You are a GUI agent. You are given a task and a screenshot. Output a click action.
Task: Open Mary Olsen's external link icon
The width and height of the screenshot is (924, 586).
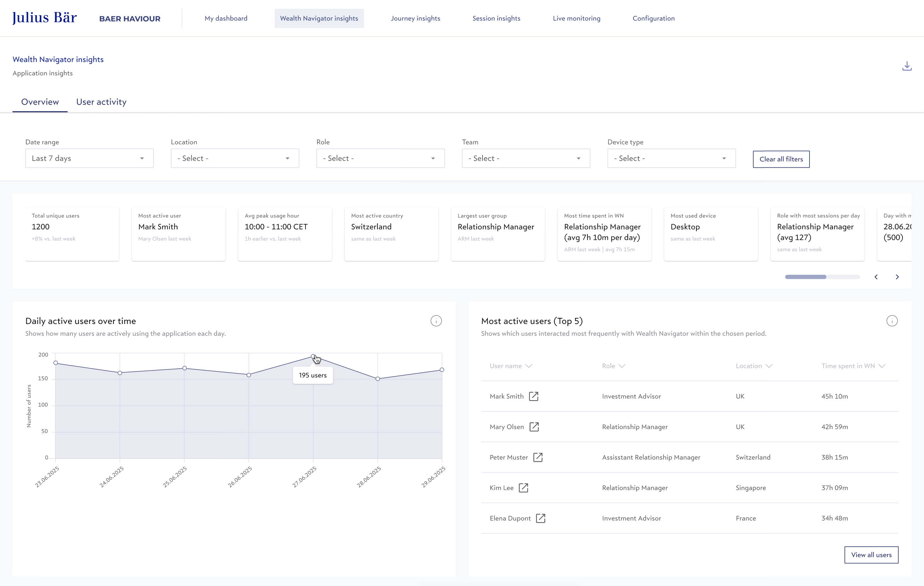click(x=534, y=427)
